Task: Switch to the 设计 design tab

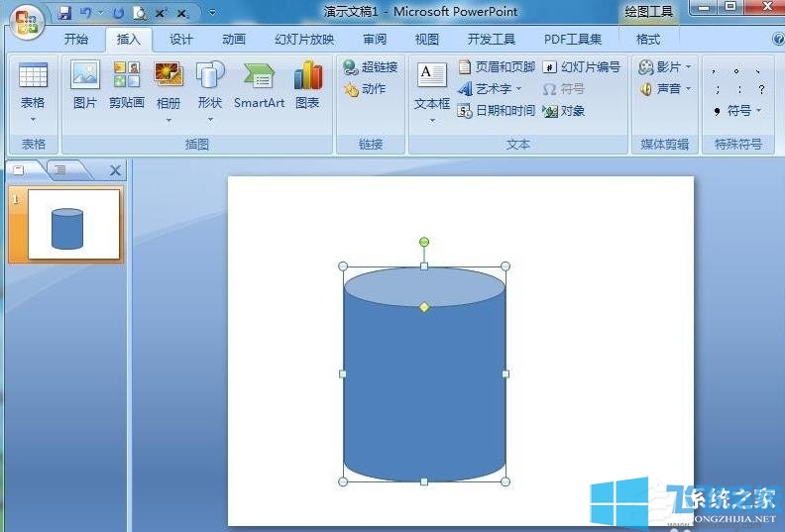Action: [x=180, y=40]
